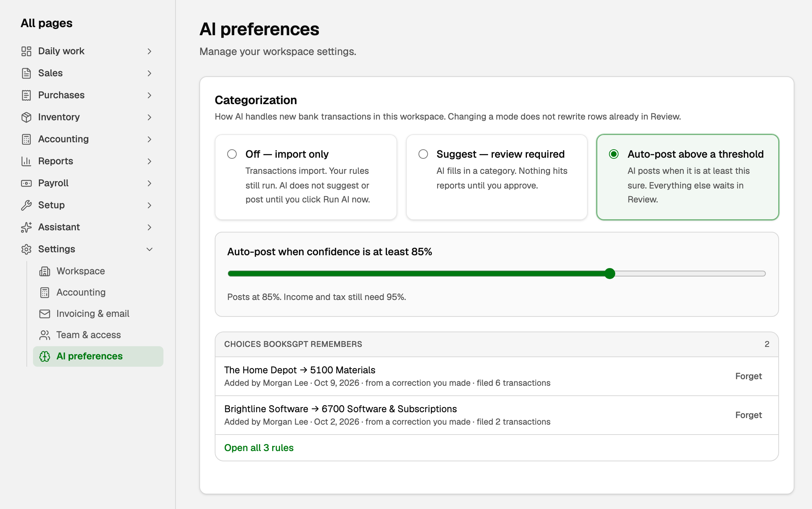The width and height of the screenshot is (812, 509).
Task: Click The Home Depot → 5100 Materials text
Action: pos(300,370)
